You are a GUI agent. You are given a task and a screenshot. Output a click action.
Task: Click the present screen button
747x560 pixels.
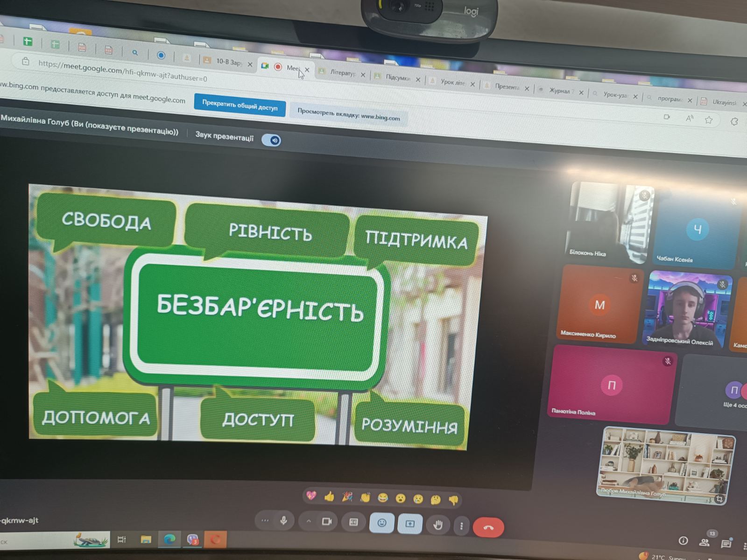point(410,524)
